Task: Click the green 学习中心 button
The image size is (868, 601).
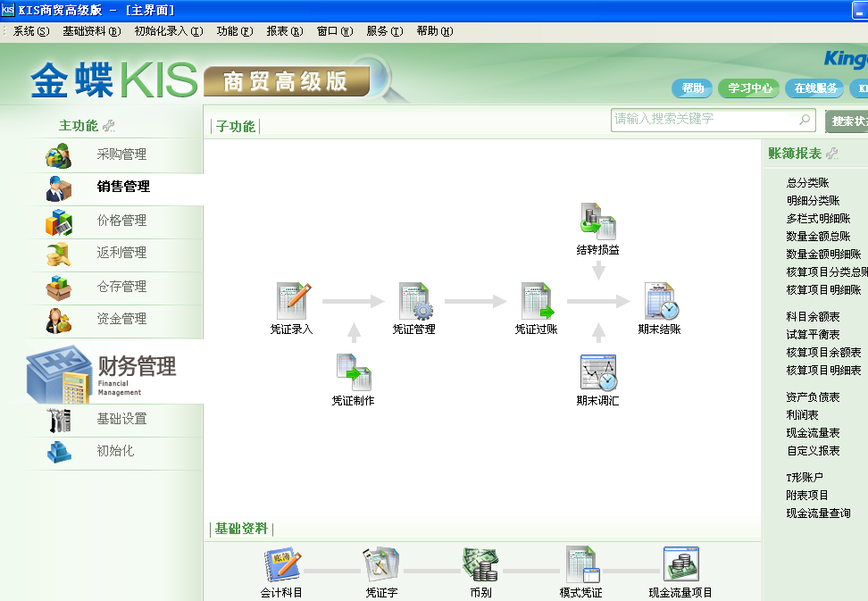Action: (x=749, y=88)
